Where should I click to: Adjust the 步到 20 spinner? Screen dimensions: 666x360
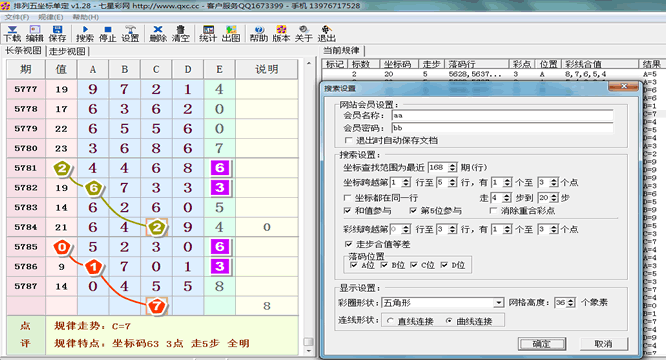[x=553, y=198]
